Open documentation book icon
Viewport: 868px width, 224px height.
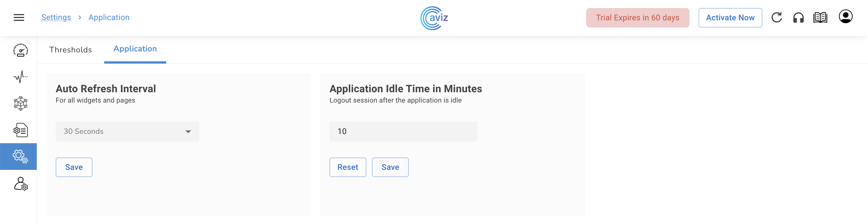click(x=820, y=17)
